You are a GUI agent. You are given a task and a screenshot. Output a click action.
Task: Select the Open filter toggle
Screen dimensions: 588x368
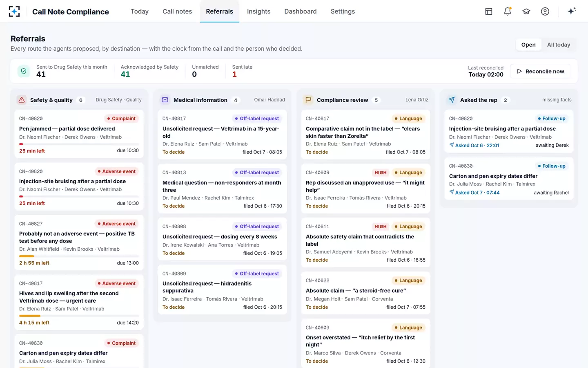528,45
